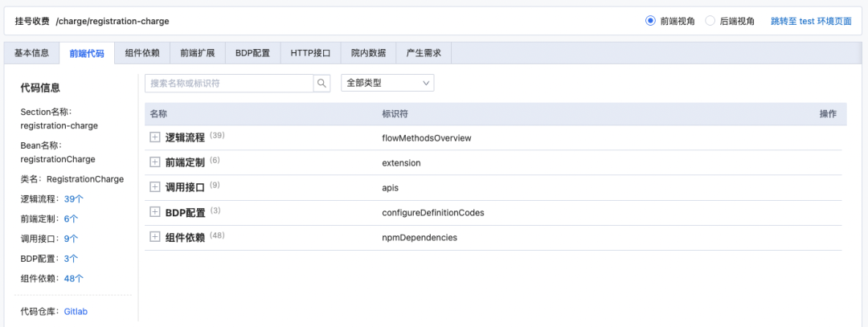The width and height of the screenshot is (868, 327).
Task: Click the search magnifier icon button
Action: pyautogui.click(x=321, y=83)
